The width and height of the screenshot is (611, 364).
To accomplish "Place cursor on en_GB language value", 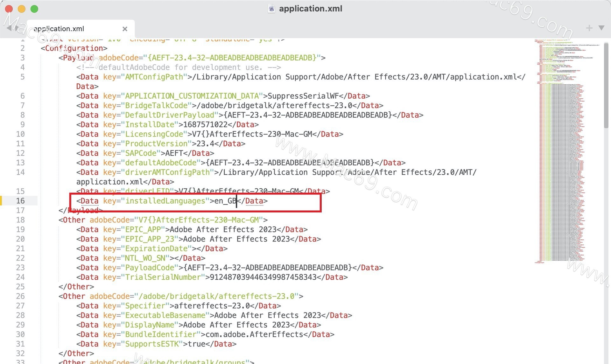I will pos(225,201).
